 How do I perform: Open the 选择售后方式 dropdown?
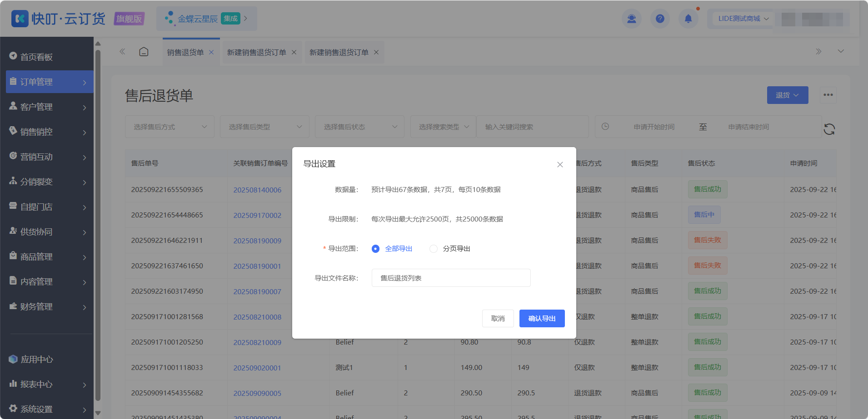(170, 127)
